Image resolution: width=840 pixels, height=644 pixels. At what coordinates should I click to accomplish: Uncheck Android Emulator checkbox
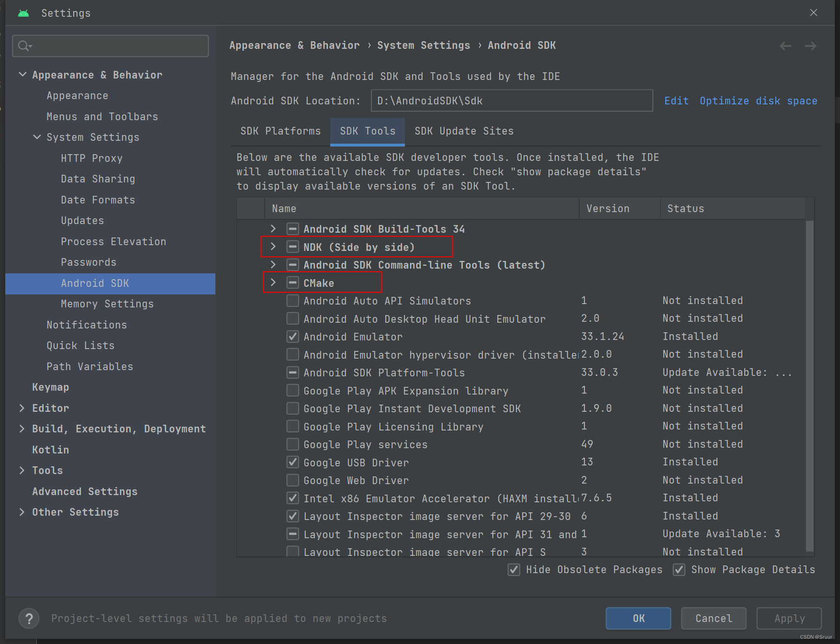tap(292, 337)
